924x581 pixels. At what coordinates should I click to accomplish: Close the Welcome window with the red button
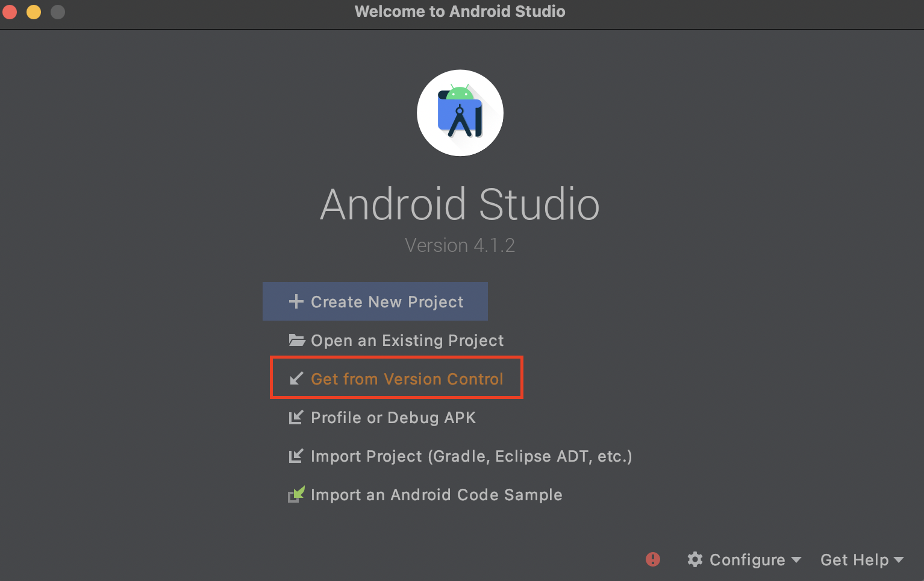9,11
